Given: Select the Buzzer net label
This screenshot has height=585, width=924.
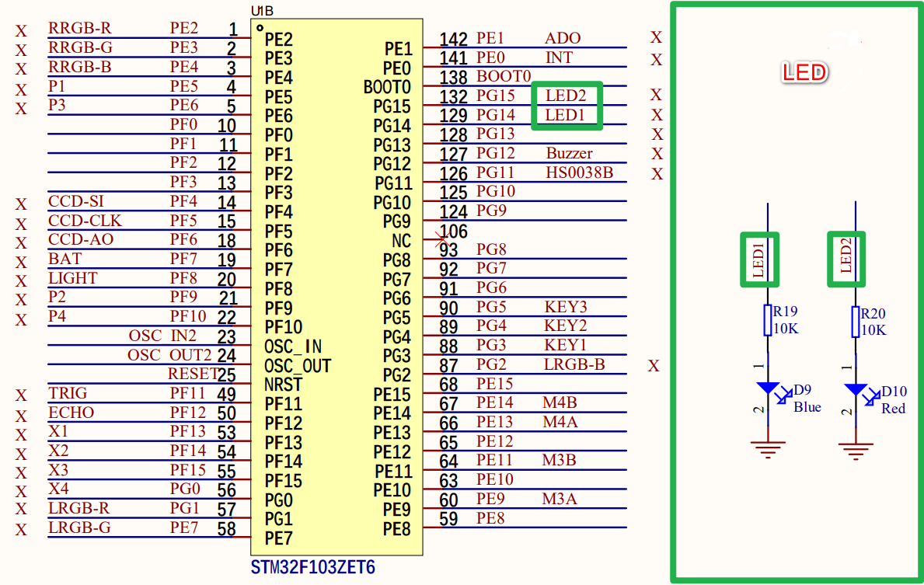Looking at the screenshot, I should [570, 153].
